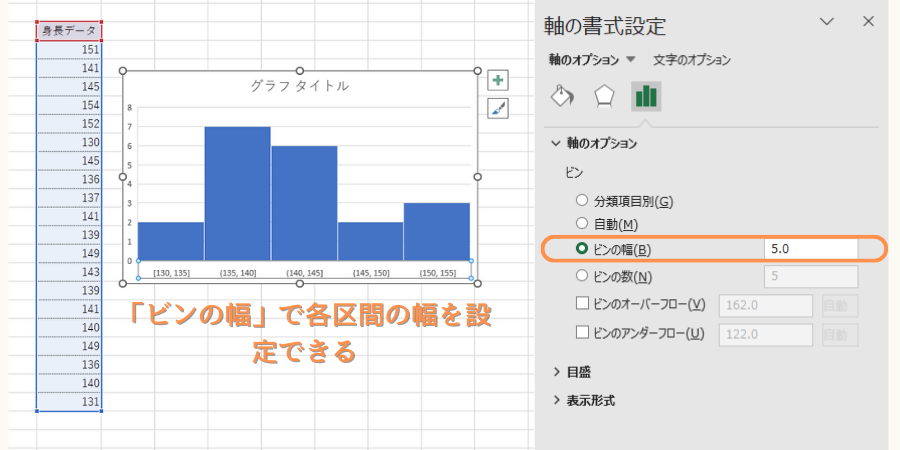Click the green plus Chart Elements button

click(498, 80)
